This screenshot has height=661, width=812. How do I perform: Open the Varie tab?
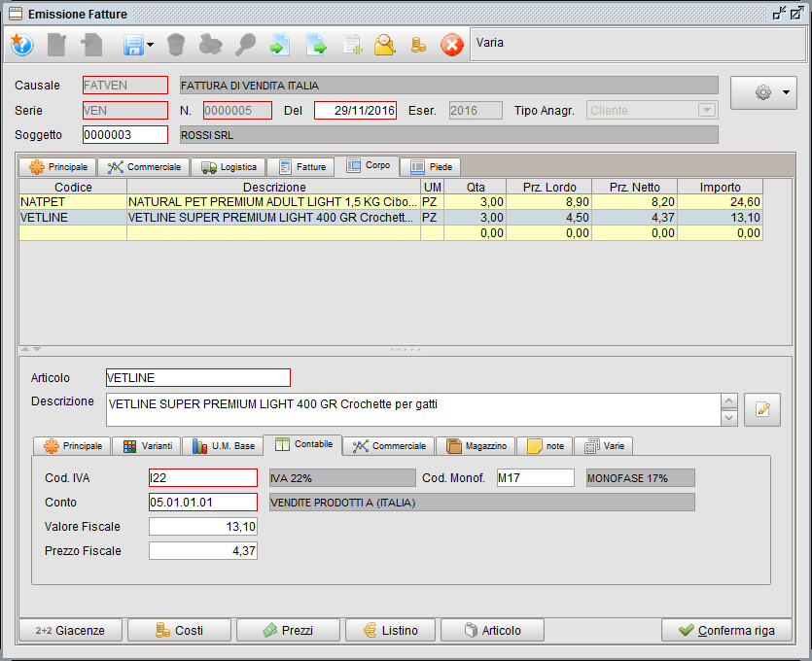coord(604,446)
